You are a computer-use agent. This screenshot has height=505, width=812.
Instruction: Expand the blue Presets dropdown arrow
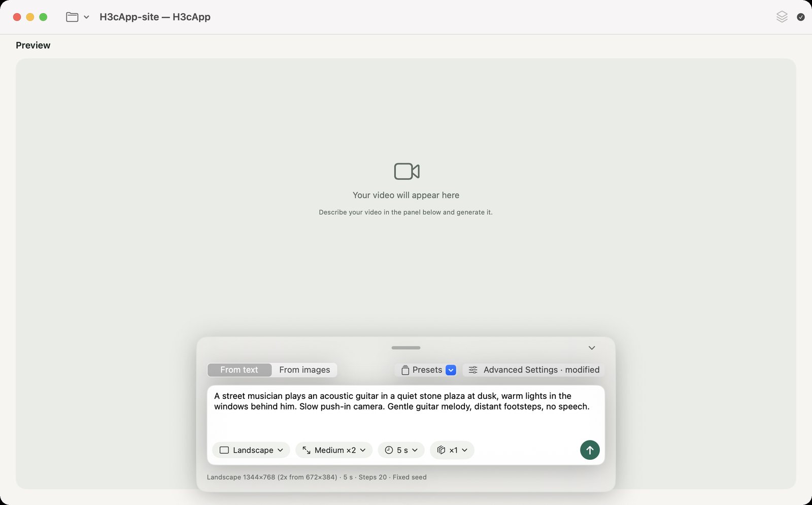click(x=451, y=370)
